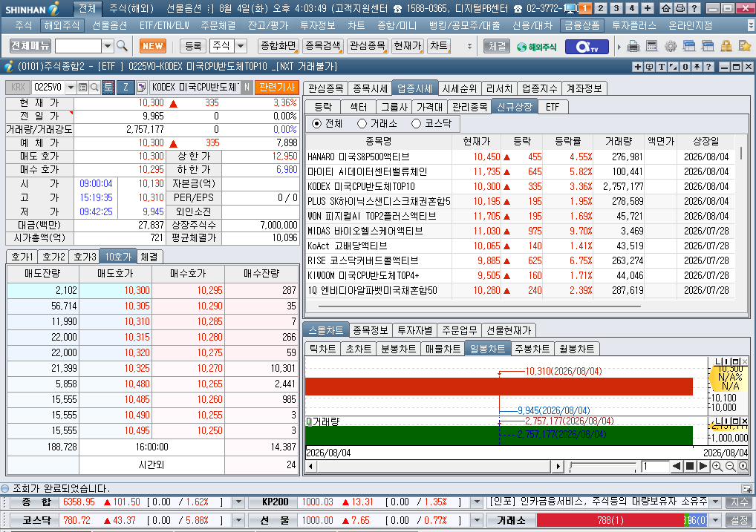The height and width of the screenshot is (532, 756).
Task: Toggle the 체결 toolbar button
Action: (x=497, y=46)
